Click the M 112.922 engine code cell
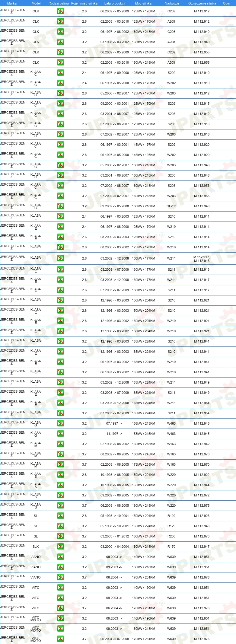 pyautogui.click(x=202, y=475)
